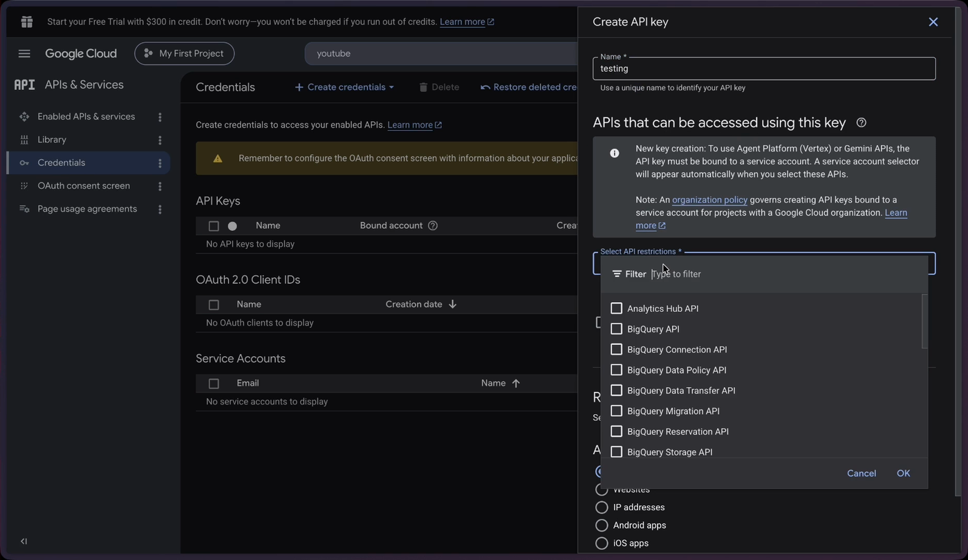
Task: Open Page usage agreements
Action: tap(87, 209)
